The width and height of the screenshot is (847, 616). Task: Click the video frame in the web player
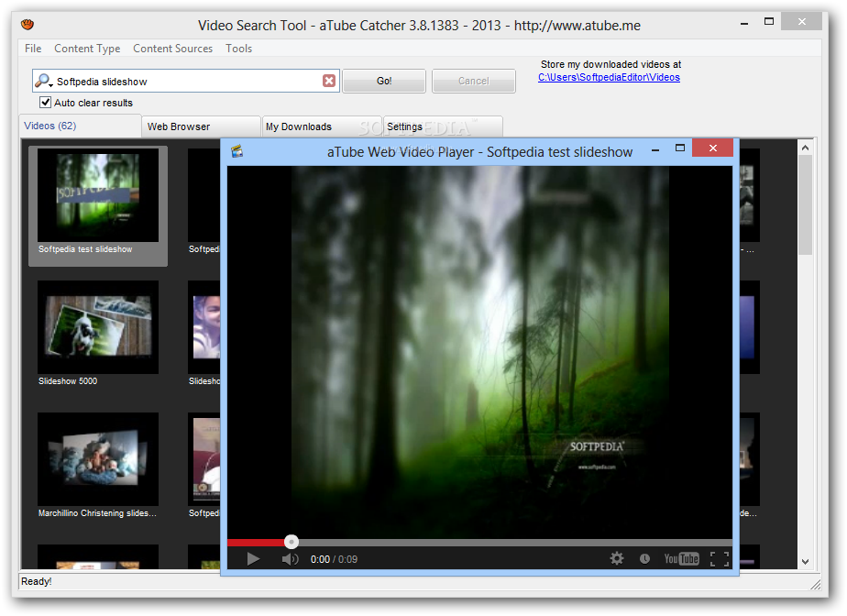pyautogui.click(x=479, y=351)
